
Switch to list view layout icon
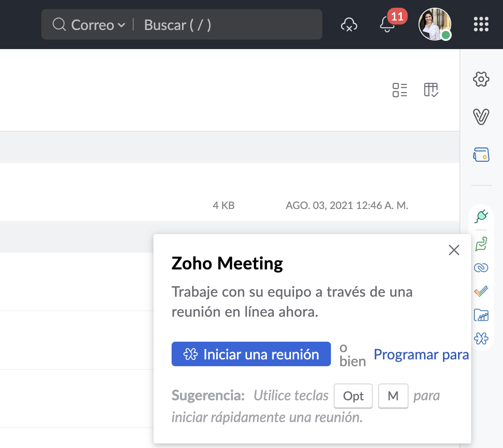(x=399, y=90)
